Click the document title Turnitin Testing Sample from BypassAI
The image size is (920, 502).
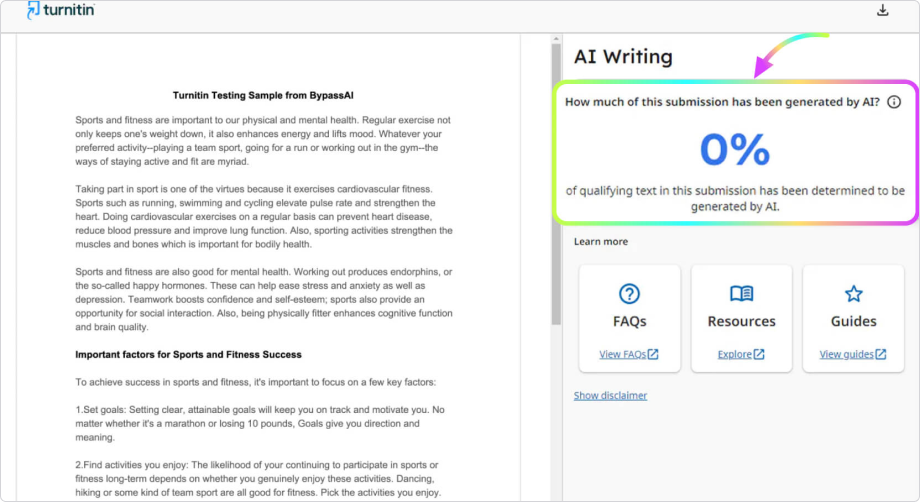pyautogui.click(x=263, y=96)
